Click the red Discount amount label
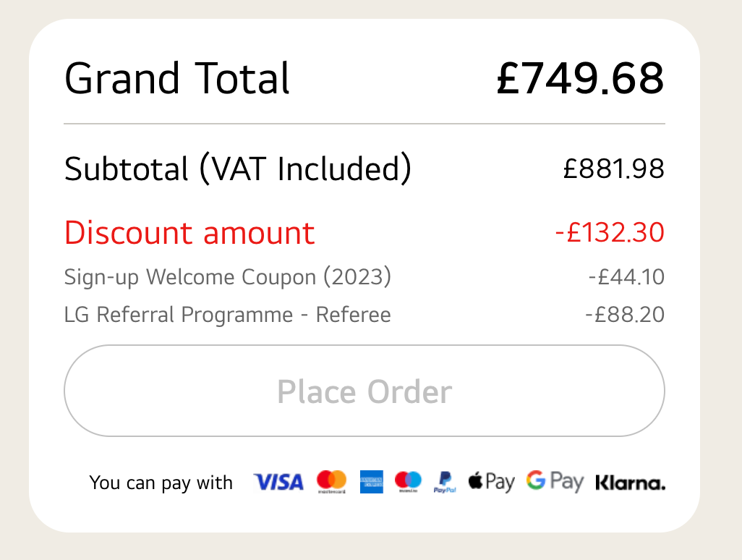The height and width of the screenshot is (560, 742). (189, 233)
